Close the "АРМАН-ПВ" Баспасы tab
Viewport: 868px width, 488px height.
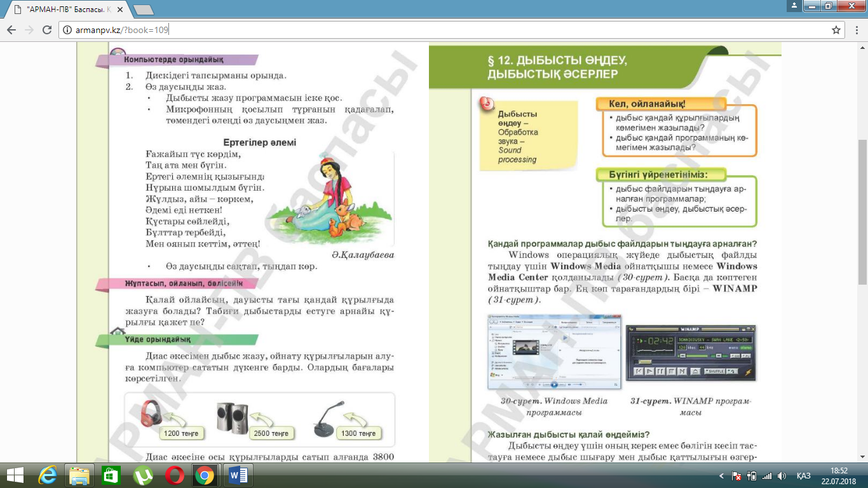click(x=124, y=10)
